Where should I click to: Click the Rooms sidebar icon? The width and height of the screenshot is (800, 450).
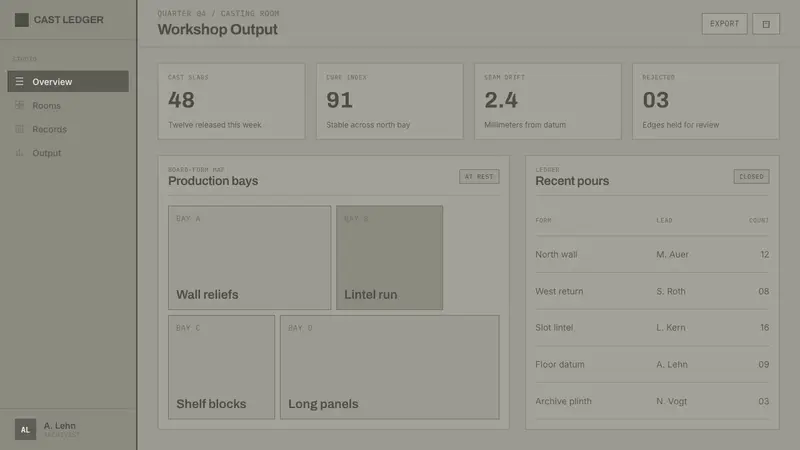pyautogui.click(x=19, y=105)
